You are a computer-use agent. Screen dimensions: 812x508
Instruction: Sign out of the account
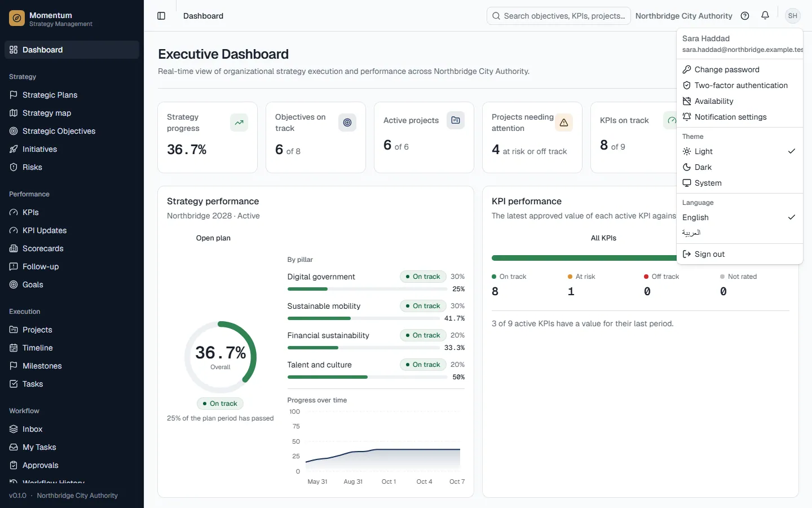739,254
